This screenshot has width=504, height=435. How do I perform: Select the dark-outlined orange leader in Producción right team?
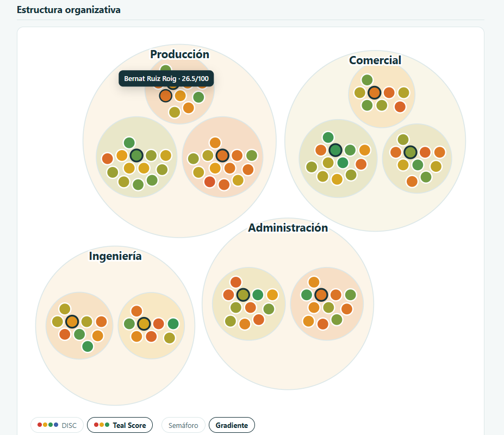point(222,156)
